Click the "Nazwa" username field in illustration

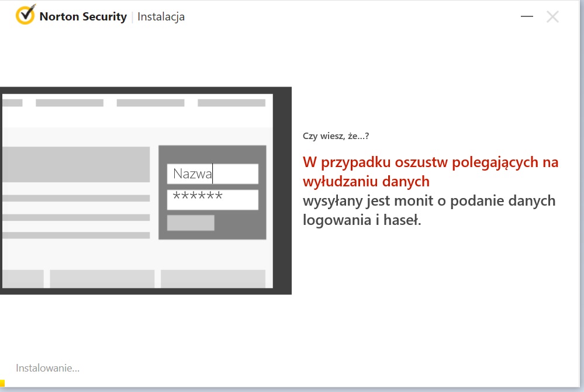212,174
